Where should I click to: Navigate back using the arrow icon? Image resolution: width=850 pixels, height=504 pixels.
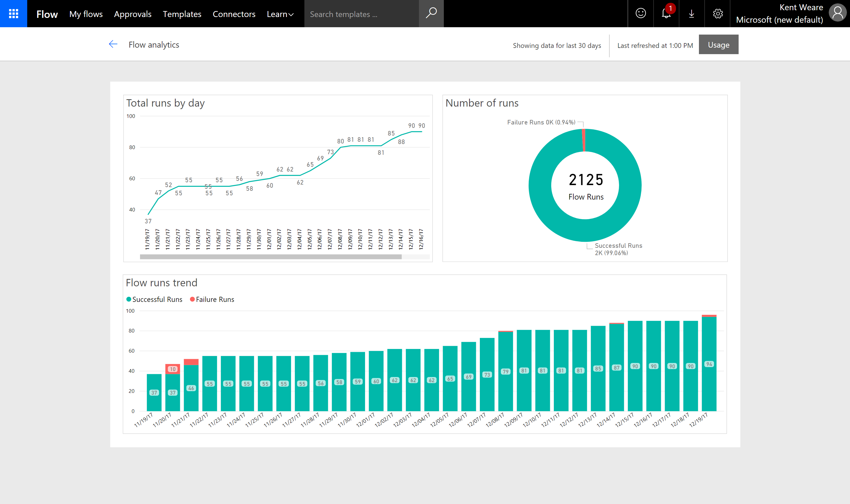tap(113, 44)
